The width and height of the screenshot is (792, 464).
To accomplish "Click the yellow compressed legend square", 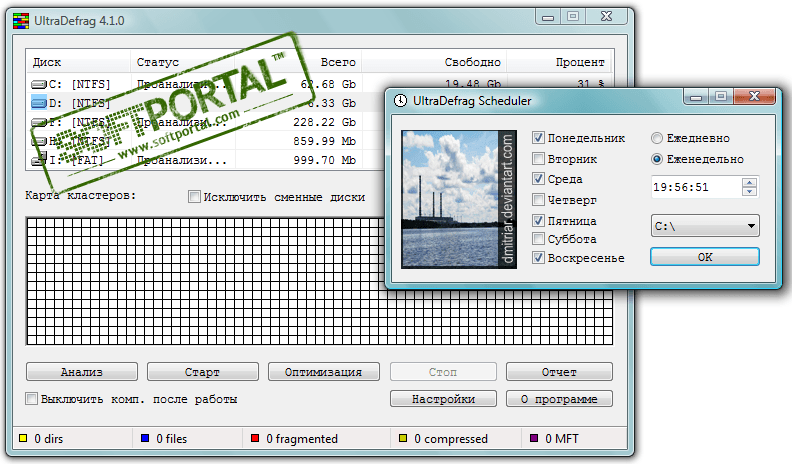I will tap(403, 438).
